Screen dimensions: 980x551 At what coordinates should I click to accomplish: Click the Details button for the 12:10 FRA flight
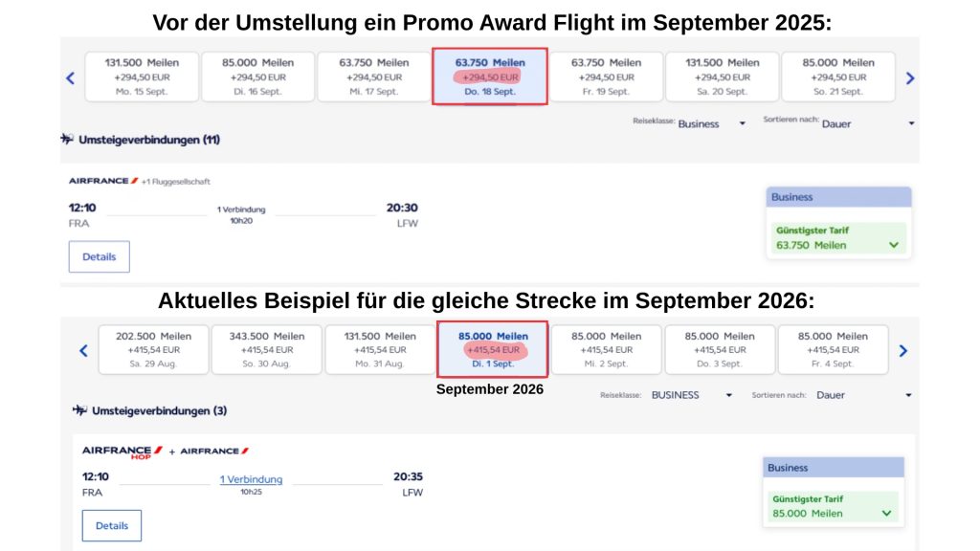99,256
